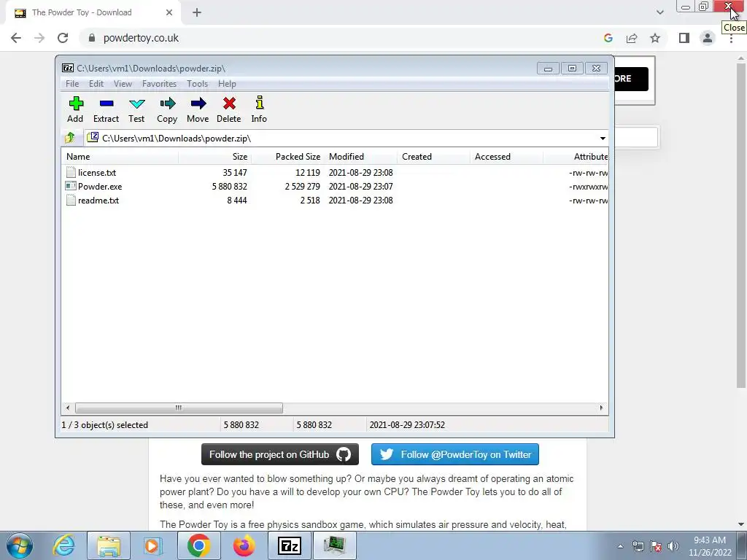Click the Chrome page vertical scrollbar
The image size is (747, 560).
pyautogui.click(x=741, y=225)
